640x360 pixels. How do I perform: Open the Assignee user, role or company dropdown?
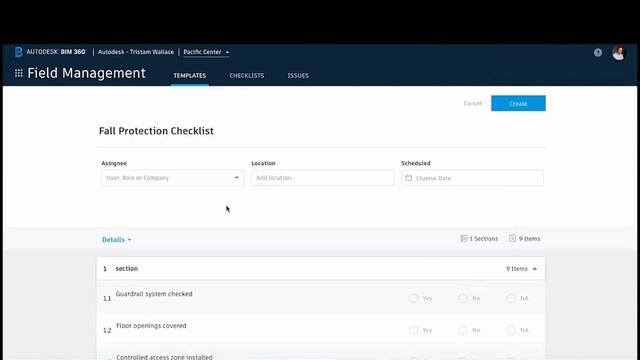173,178
